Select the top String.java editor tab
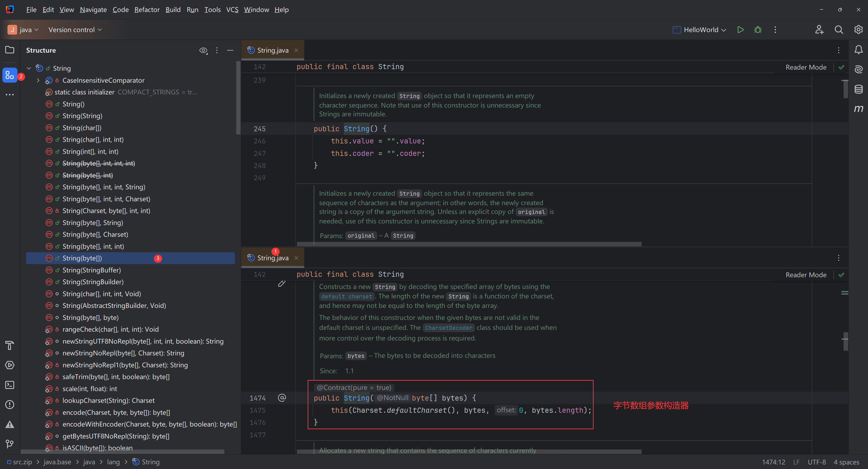Screen dimensions: 868x469 coord(272,50)
